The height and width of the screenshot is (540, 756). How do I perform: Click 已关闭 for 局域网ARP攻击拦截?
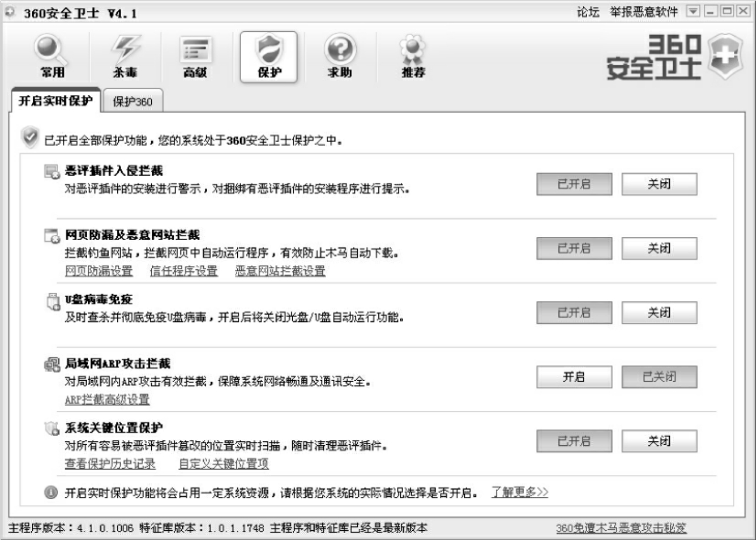pos(659,377)
